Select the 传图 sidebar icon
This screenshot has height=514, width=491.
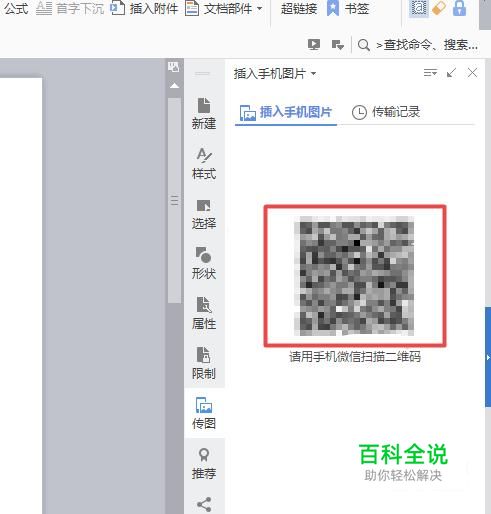point(204,413)
